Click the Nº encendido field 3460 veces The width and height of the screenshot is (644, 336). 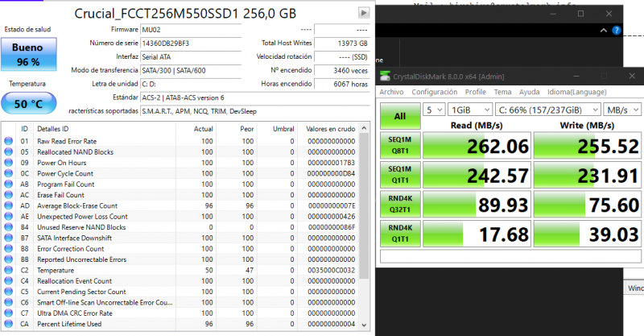coord(342,70)
